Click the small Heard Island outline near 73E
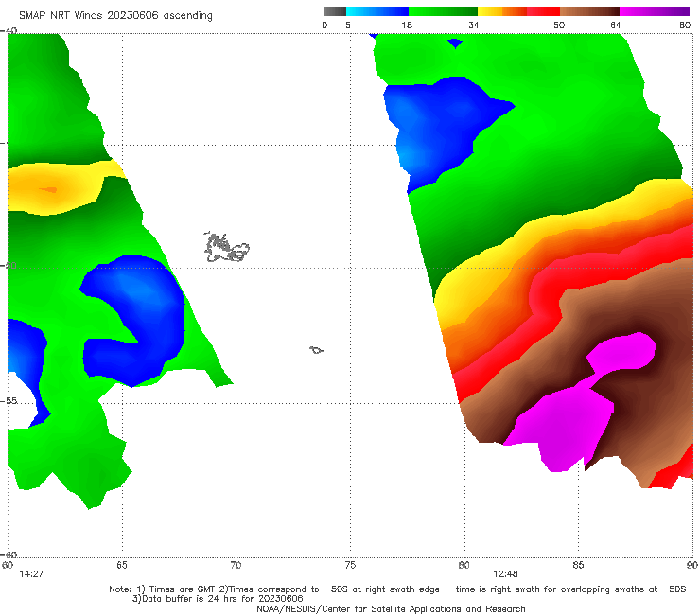The width and height of the screenshot is (700, 615). 317,350
